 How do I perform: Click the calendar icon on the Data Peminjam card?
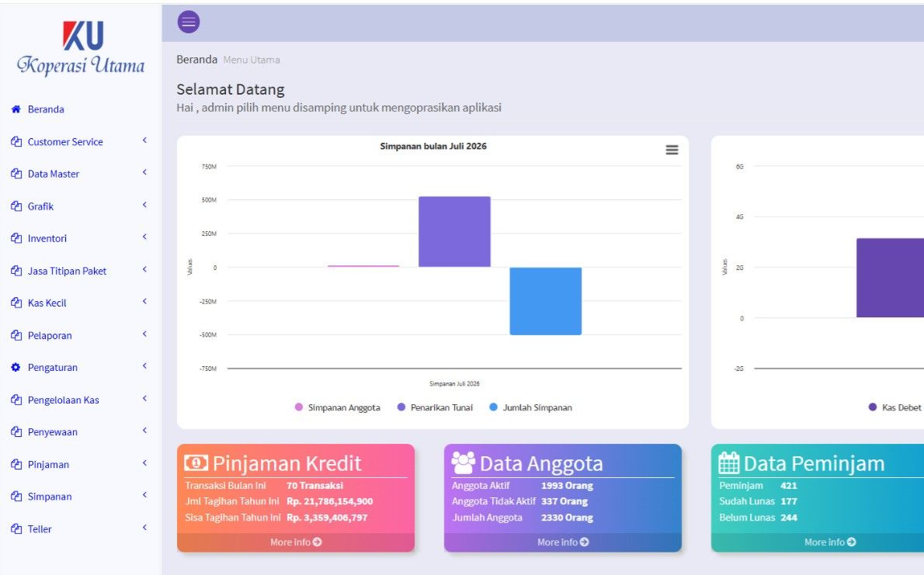click(x=729, y=462)
